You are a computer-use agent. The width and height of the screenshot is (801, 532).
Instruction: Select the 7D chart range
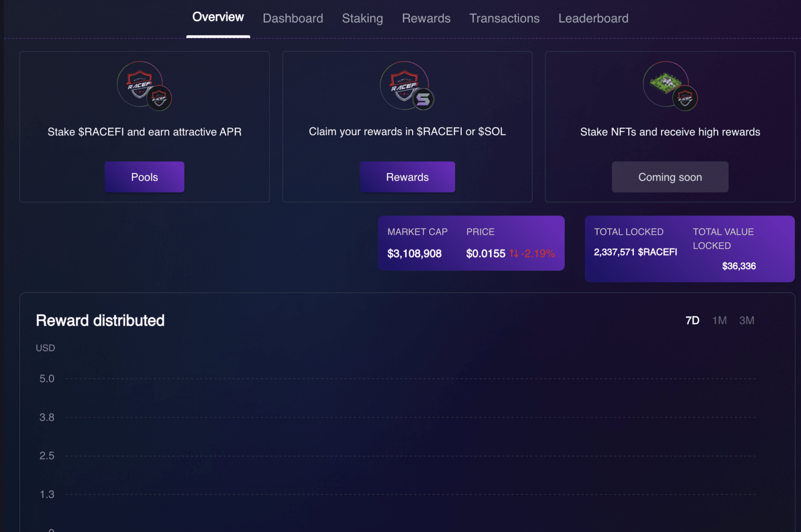coord(692,320)
